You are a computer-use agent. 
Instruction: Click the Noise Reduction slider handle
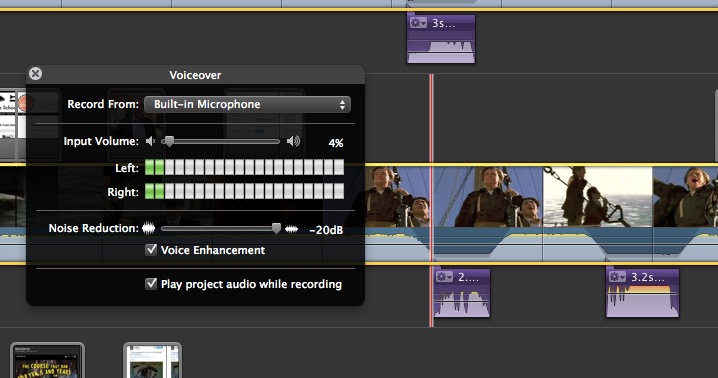276,228
